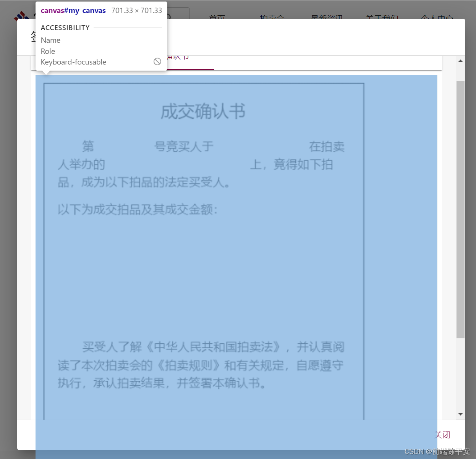Open the 拍卖会 navigation item
The height and width of the screenshot is (459, 476).
[272, 18]
